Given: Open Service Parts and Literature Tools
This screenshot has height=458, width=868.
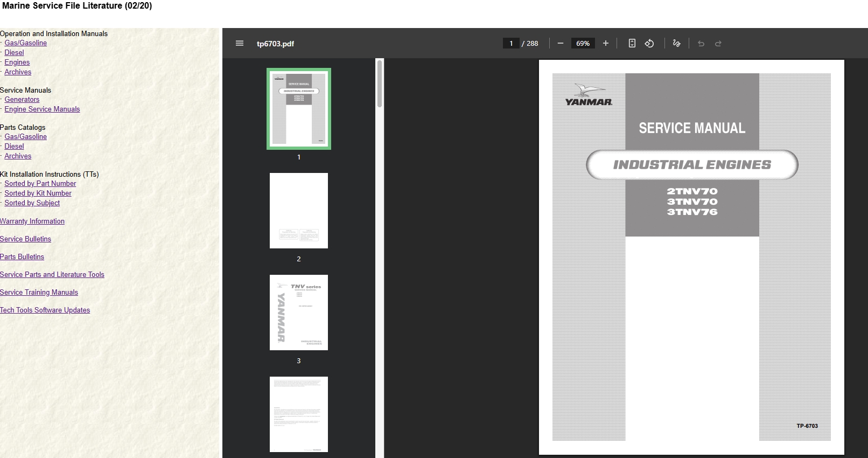Looking at the screenshot, I should [52, 275].
